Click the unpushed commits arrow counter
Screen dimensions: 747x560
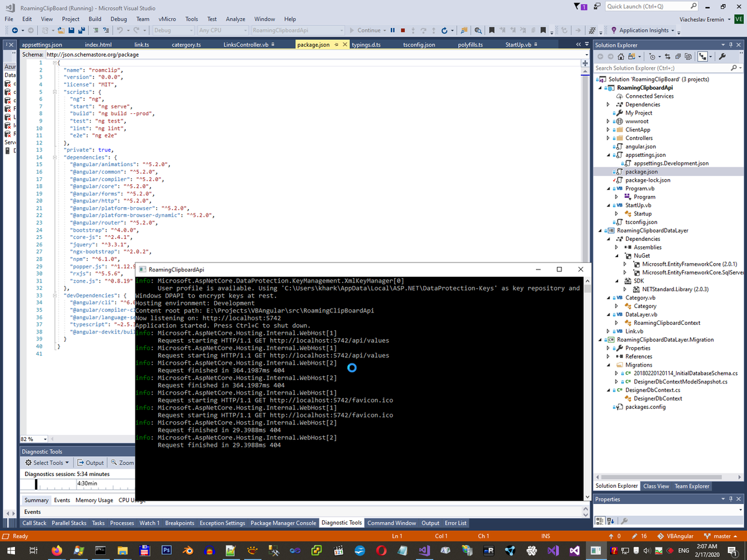(614, 536)
